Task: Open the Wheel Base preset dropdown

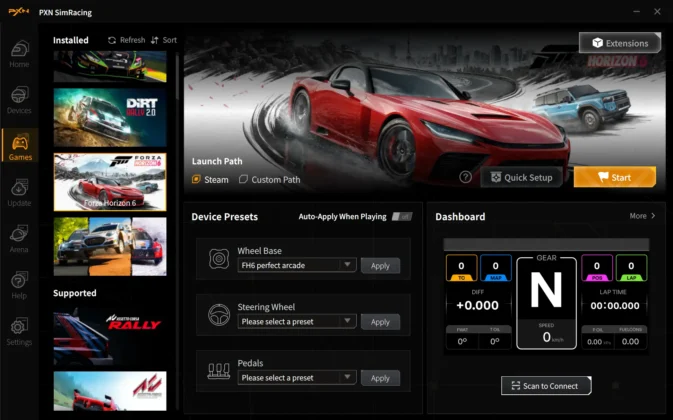Action: click(297, 265)
